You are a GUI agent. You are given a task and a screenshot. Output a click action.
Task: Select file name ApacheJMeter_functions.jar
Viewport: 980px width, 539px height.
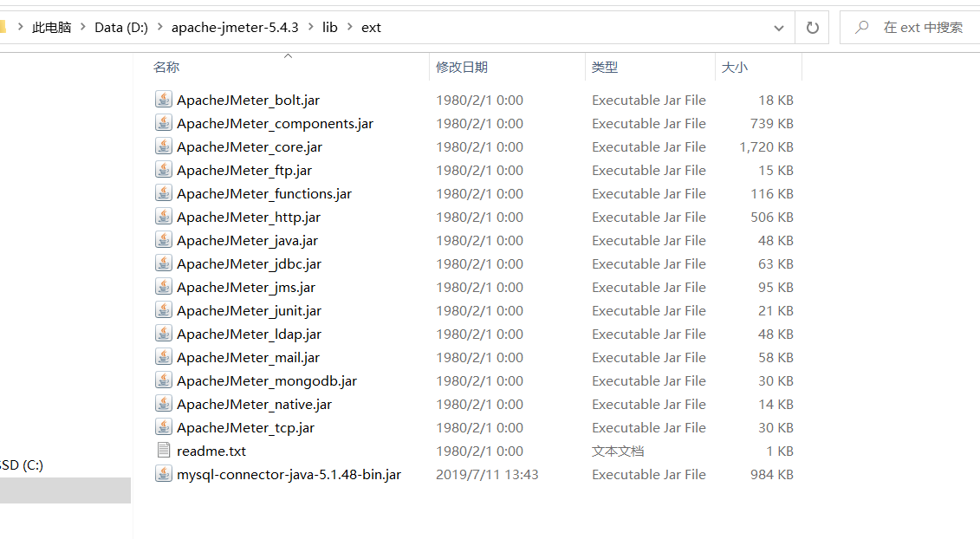pyautogui.click(x=264, y=194)
